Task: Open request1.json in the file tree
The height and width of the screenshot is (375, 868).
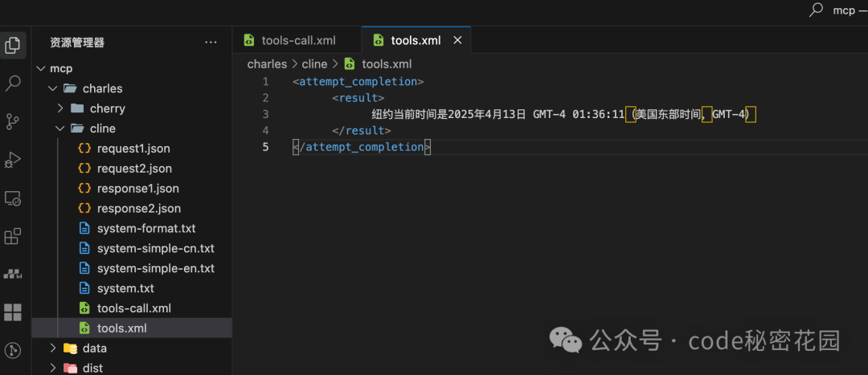Action: [132, 149]
